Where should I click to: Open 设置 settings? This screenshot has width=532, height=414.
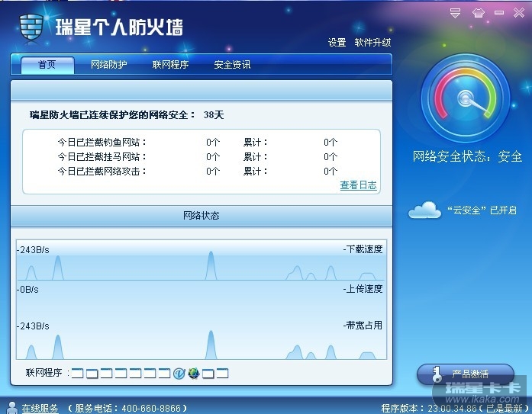pos(337,43)
